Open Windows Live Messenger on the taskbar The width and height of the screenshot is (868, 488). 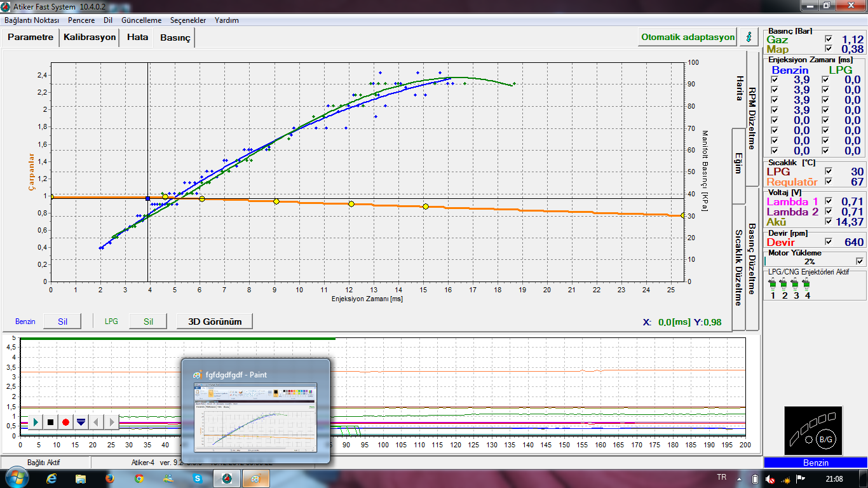[x=168, y=478]
